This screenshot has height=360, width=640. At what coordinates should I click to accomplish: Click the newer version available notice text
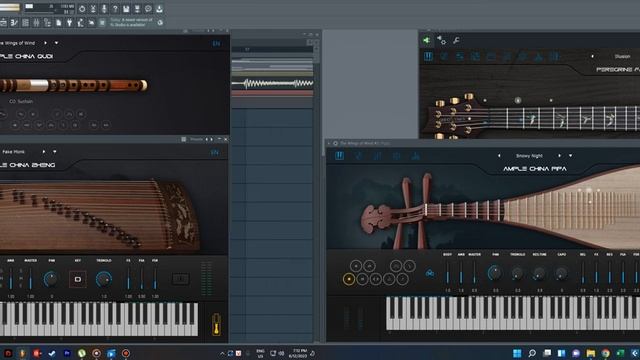(131, 22)
